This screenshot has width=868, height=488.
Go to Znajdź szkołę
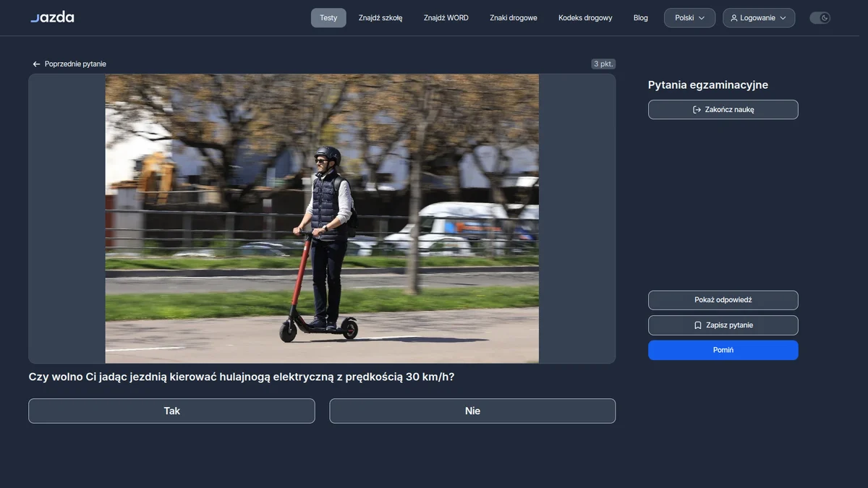pos(380,18)
